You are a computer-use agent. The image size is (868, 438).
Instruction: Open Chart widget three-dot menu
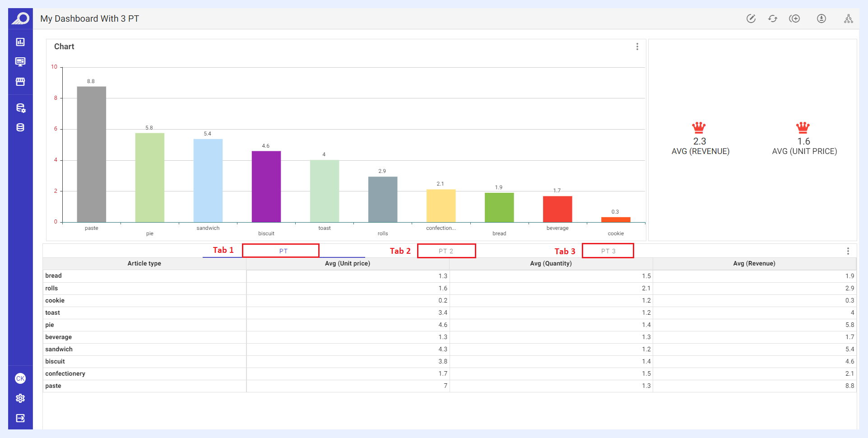pos(637,47)
